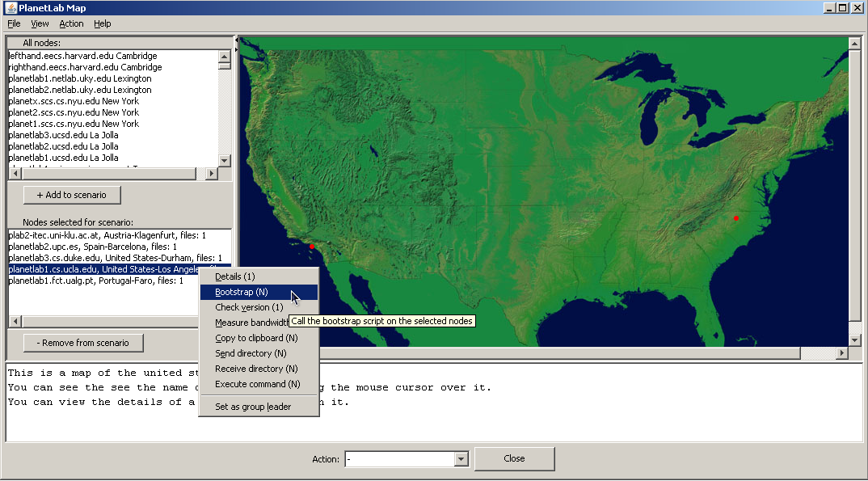The width and height of the screenshot is (868, 481).
Task: Click the Remove from scenario button
Action: tap(83, 343)
